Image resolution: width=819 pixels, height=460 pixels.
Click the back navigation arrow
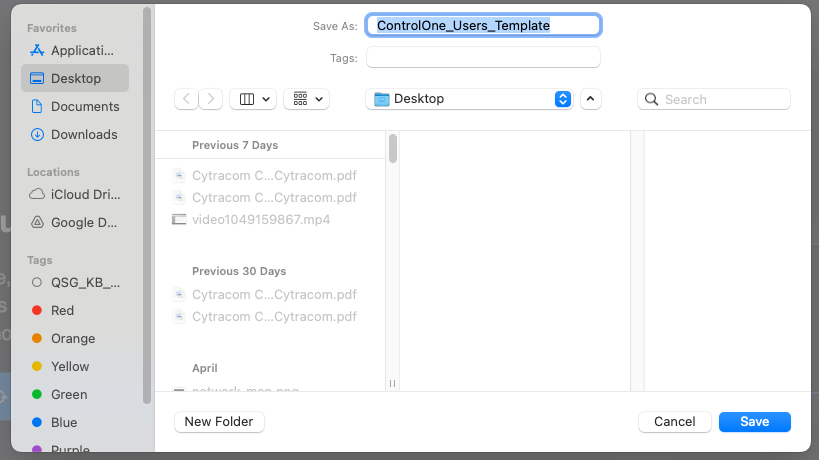click(x=186, y=99)
